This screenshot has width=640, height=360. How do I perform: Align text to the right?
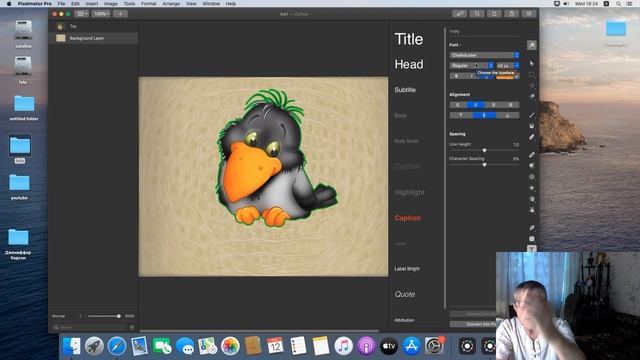pos(493,105)
